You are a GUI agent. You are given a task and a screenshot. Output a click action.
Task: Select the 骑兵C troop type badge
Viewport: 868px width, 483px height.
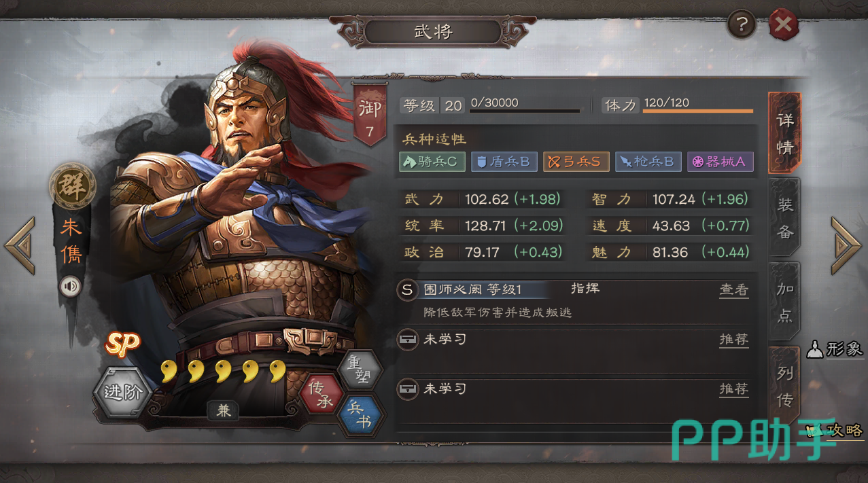[x=432, y=162]
